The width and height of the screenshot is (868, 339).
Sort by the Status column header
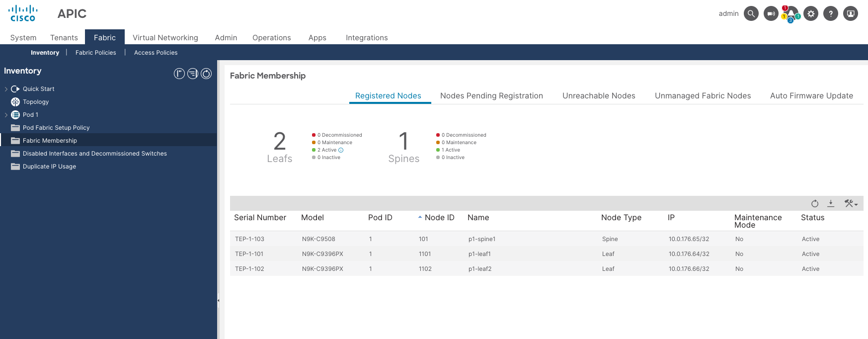pos(812,218)
